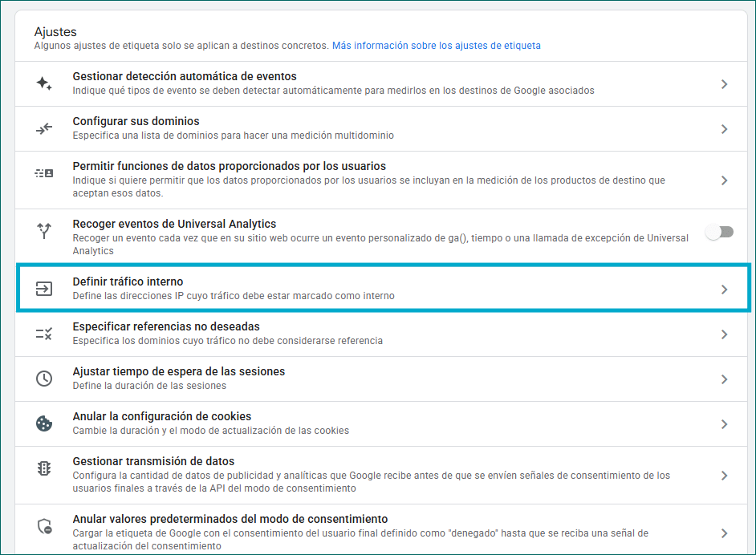This screenshot has height=555, width=756.
Task: Open Especificar referencias no deseadas setting
Action: [165, 326]
